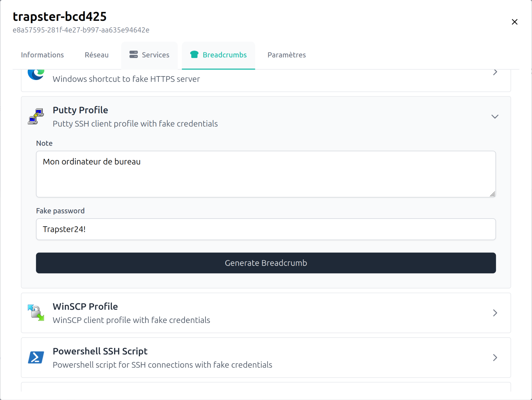Viewport: 532px width, 400px height.
Task: Click the Edge browser shortcut icon
Action: (x=36, y=73)
